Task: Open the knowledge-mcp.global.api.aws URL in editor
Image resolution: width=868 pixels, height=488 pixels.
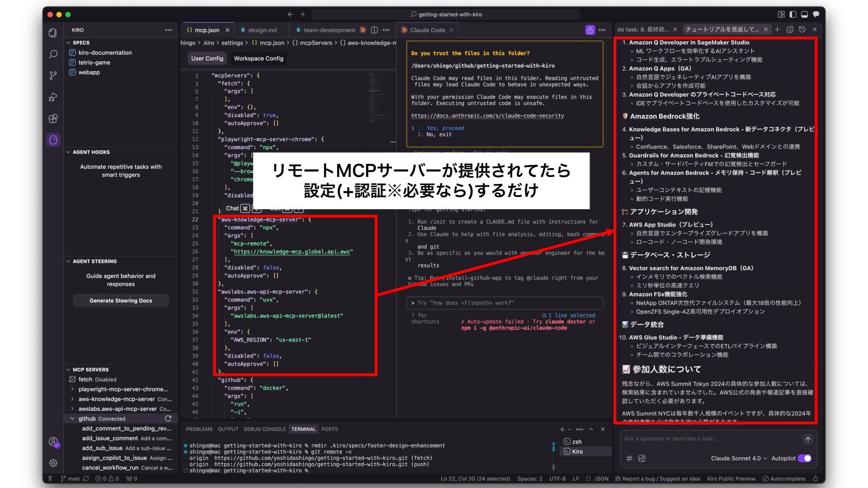Action: [x=292, y=252]
